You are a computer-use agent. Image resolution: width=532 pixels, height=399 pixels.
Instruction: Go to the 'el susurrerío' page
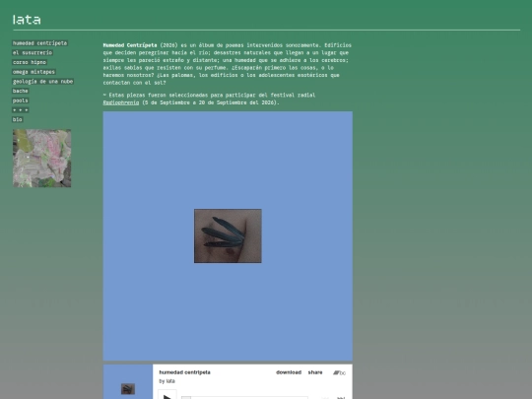point(33,52)
